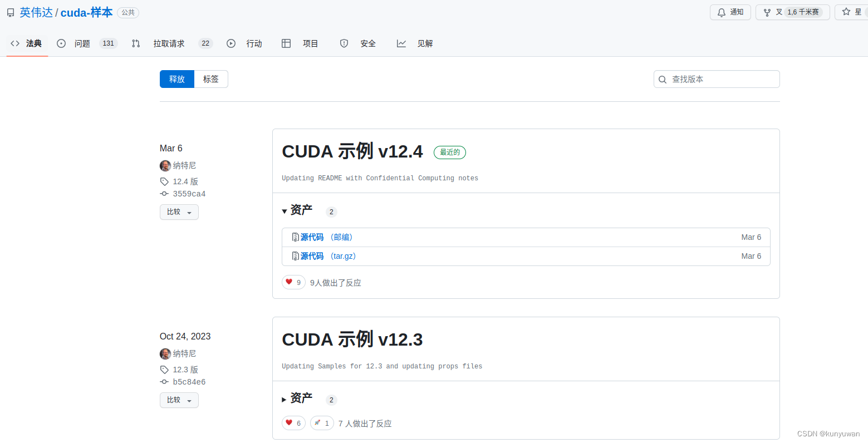This screenshot has width=868, height=443.
Task: Click the tag icon beside 12.4 版
Action: [164, 181]
